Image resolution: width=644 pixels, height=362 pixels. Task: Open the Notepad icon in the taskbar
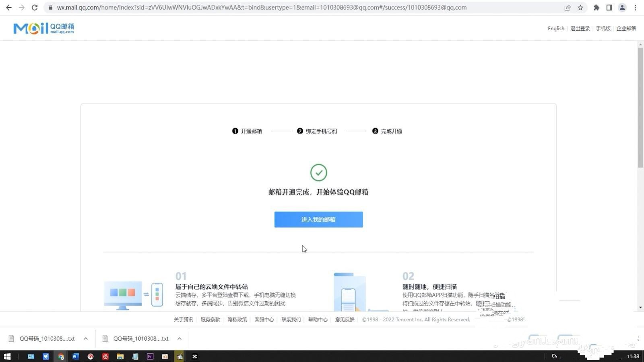coord(135,356)
